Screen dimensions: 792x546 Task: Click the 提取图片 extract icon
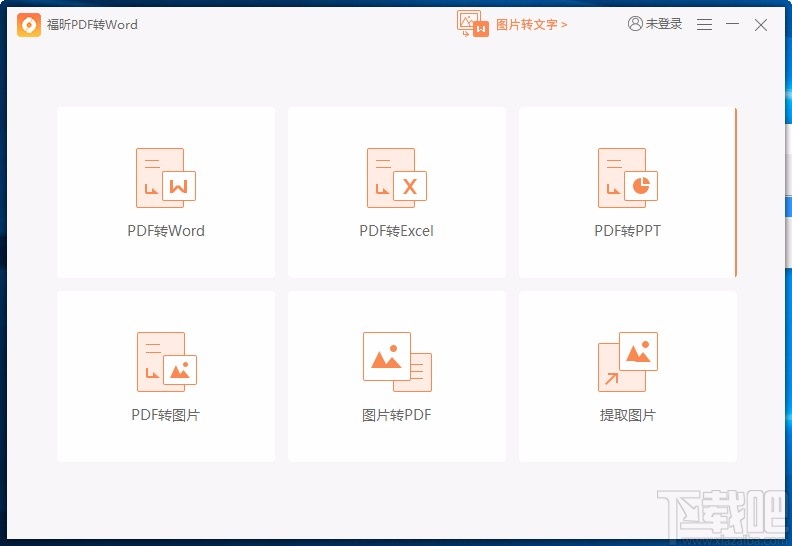[x=628, y=362]
